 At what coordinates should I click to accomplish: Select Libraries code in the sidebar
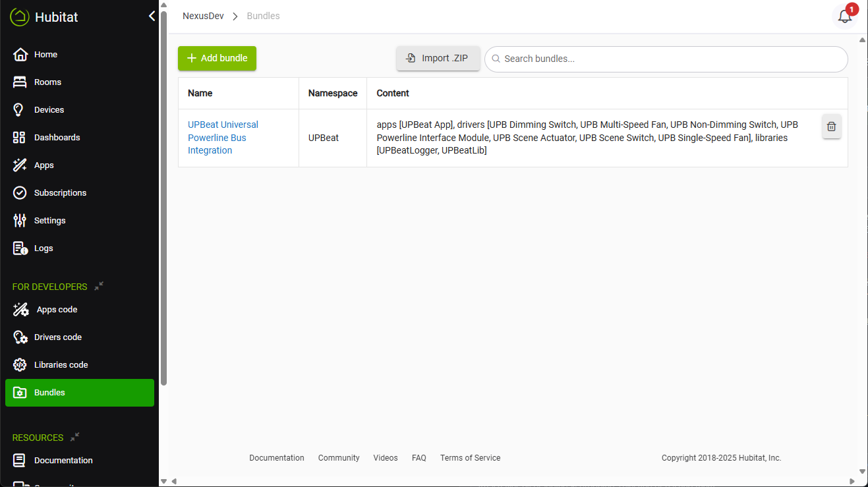tap(61, 365)
